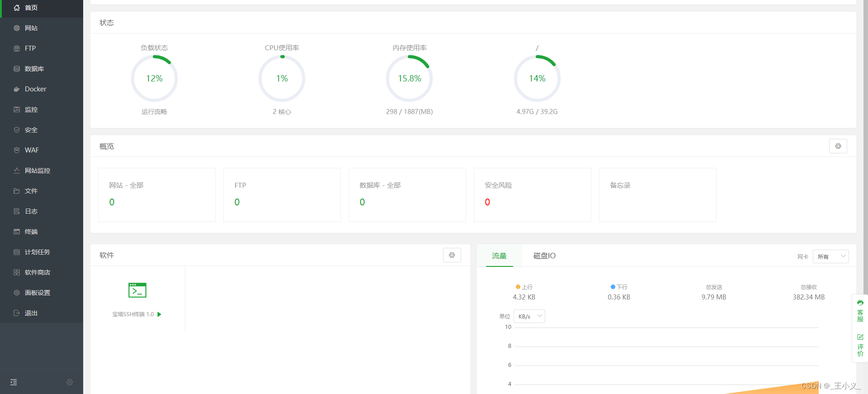Image resolution: width=868 pixels, height=394 pixels.
Task: Click the 面板设置 gear icon
Action: 17,293
